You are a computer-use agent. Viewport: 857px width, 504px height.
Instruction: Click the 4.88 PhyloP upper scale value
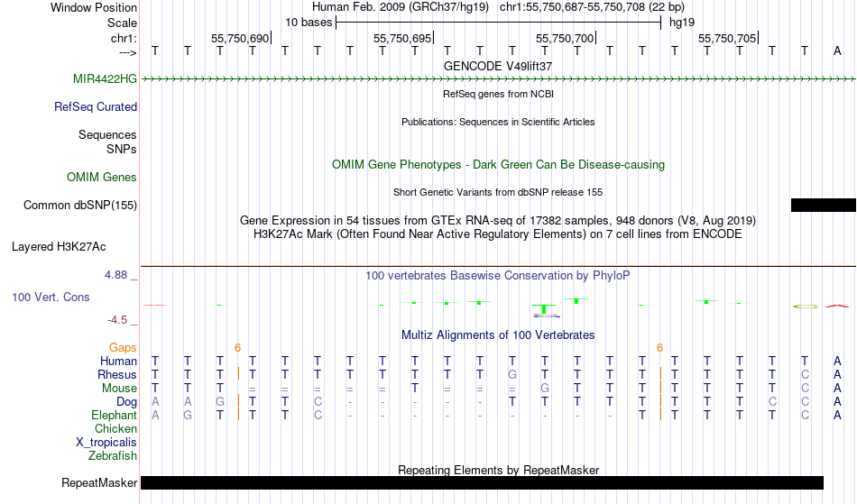coord(115,275)
